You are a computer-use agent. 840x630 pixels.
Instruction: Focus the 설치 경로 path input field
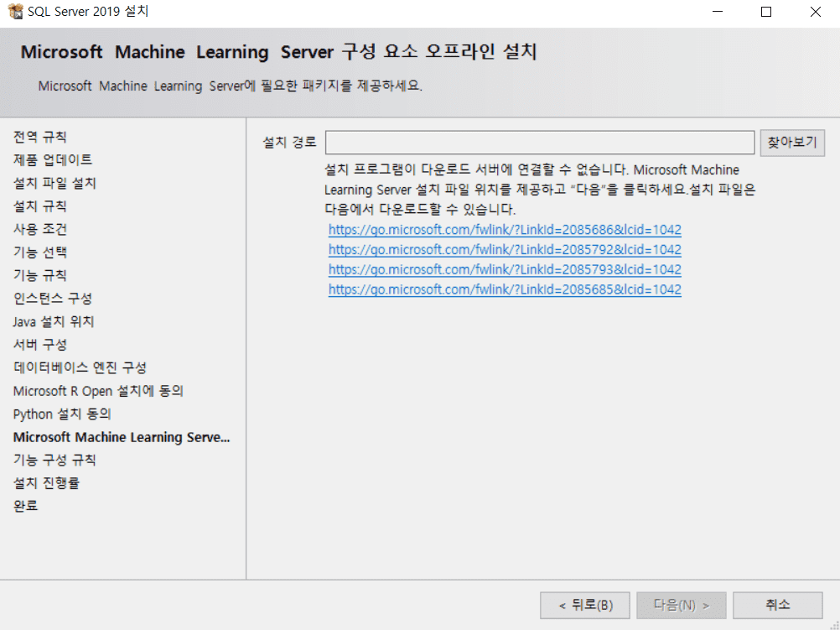(x=540, y=143)
